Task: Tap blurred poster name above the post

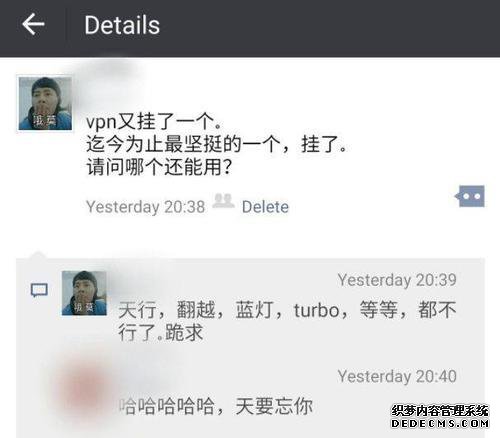Action: [110, 72]
